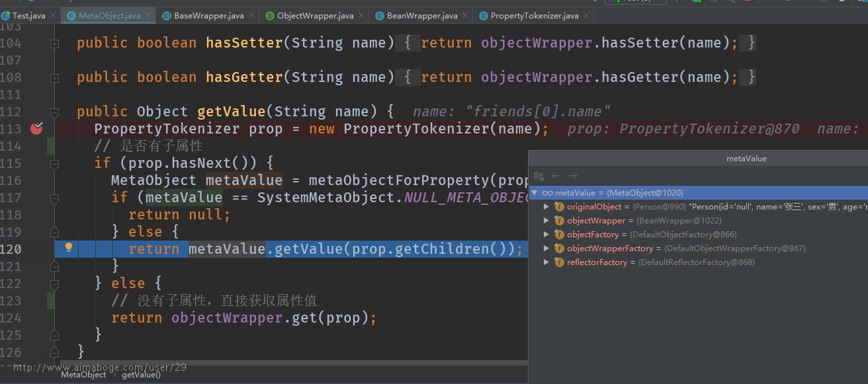Click the hasSetter method name on line 104
868x384 pixels.
[244, 42]
